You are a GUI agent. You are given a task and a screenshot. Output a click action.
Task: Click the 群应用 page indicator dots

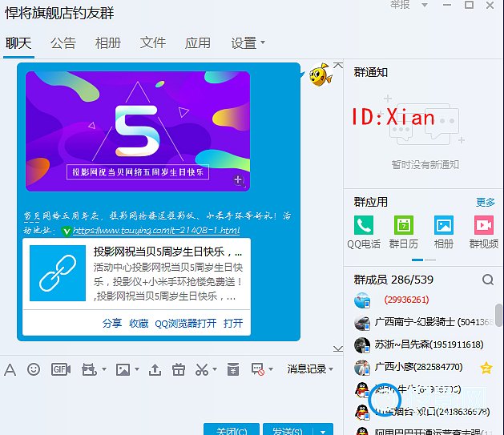tap(424, 260)
